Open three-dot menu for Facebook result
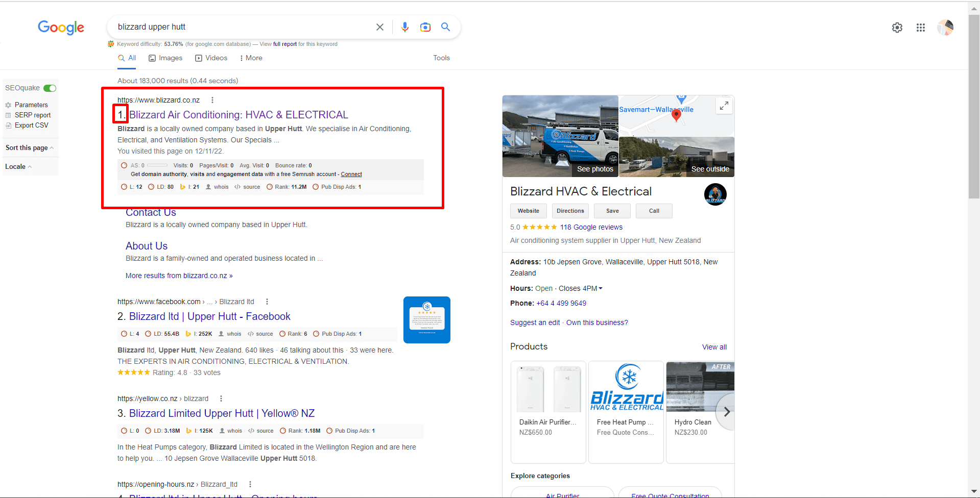The image size is (980, 498). 267,302
